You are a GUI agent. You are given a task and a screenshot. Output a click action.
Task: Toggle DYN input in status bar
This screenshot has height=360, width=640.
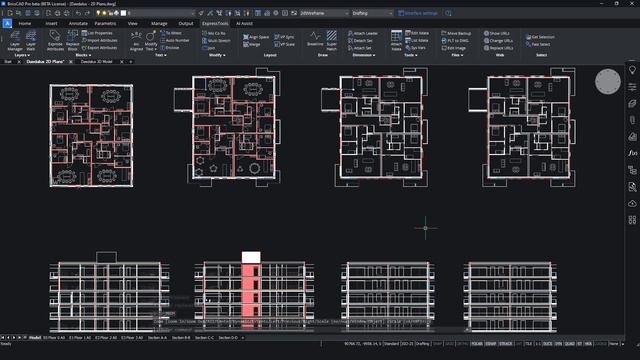pos(558,344)
